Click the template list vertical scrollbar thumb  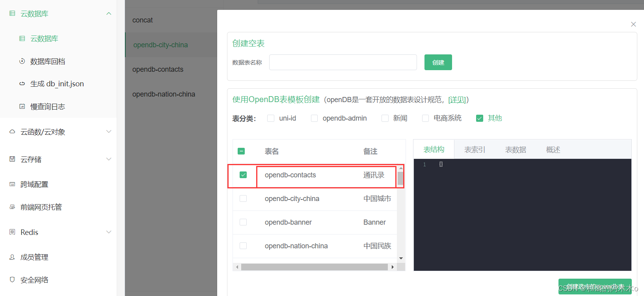(400, 179)
